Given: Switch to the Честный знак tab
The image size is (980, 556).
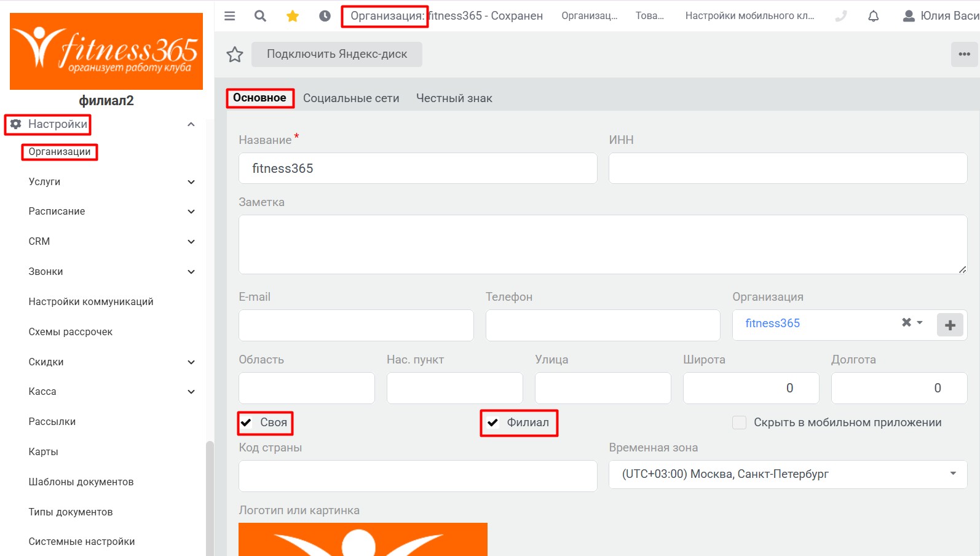Looking at the screenshot, I should pos(454,98).
